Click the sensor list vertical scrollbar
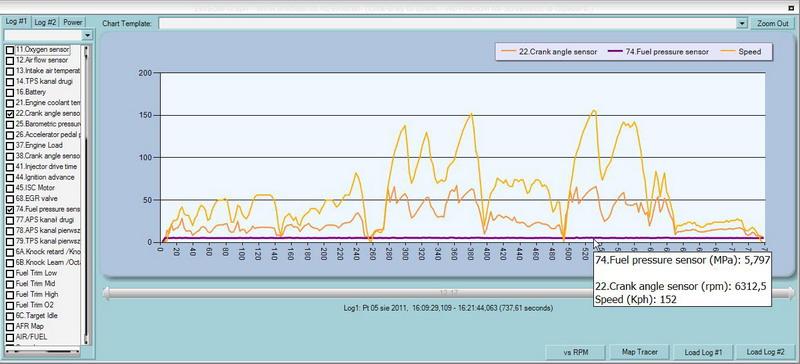800x364 pixels. 86,194
